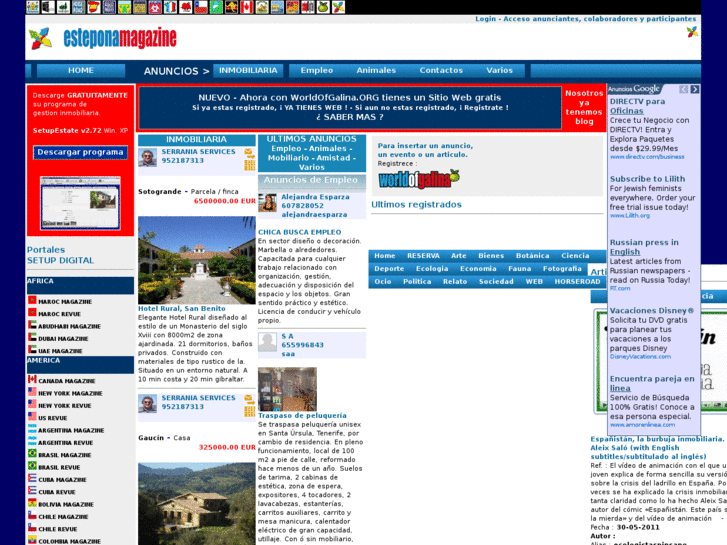
Task: Click the Hotel Rural San Benito photo
Action: [x=197, y=260]
